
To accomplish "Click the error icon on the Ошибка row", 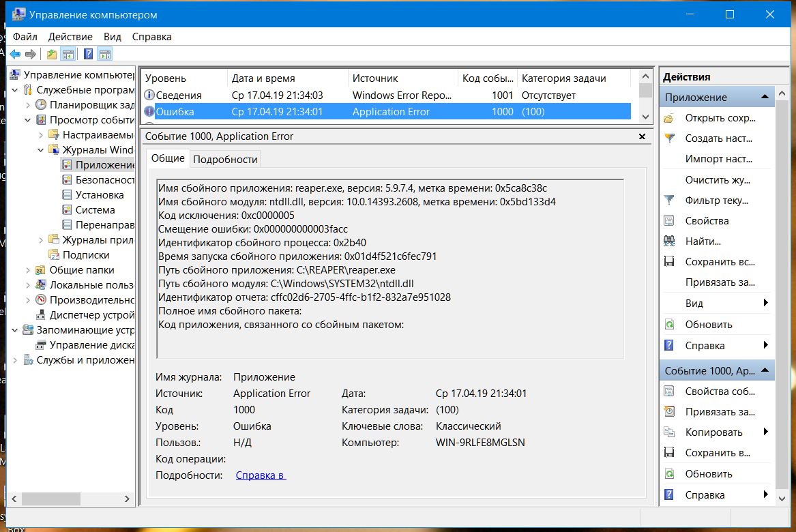I will pyautogui.click(x=149, y=112).
